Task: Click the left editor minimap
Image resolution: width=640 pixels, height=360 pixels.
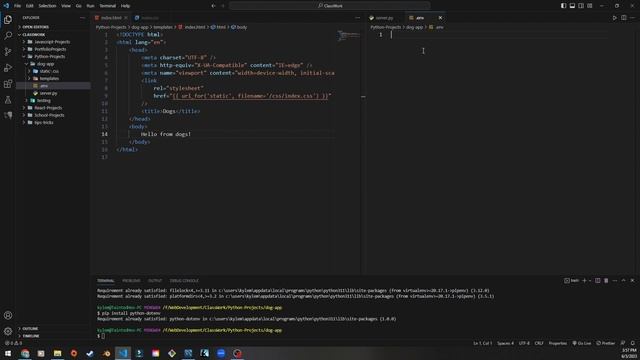Action: [x=348, y=36]
